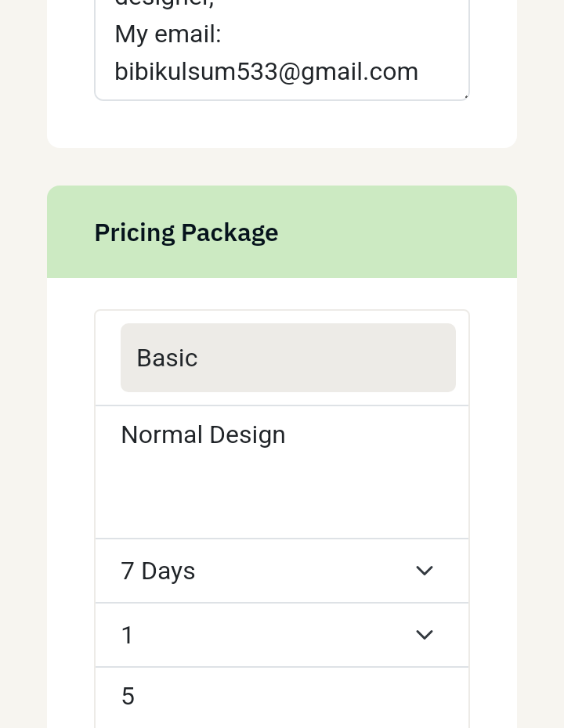The width and height of the screenshot is (564, 728).
Task: Select the "7 Days" text label
Action: [x=158, y=571]
